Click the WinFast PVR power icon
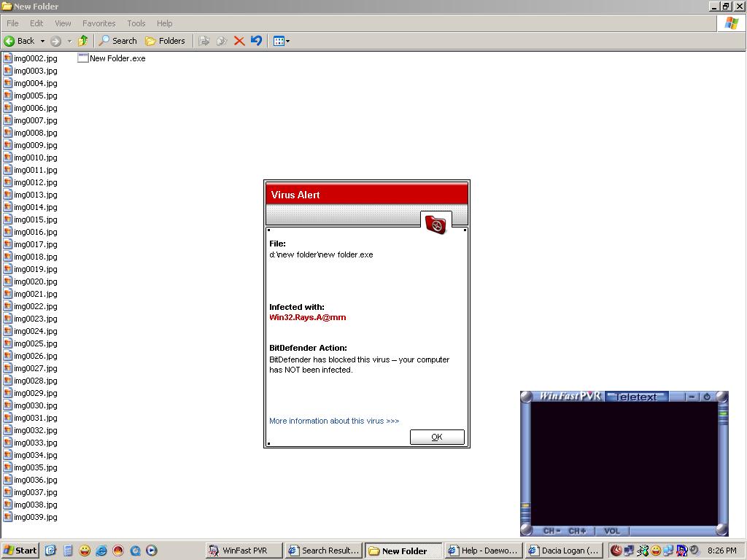The width and height of the screenshot is (747, 560). pos(706,397)
